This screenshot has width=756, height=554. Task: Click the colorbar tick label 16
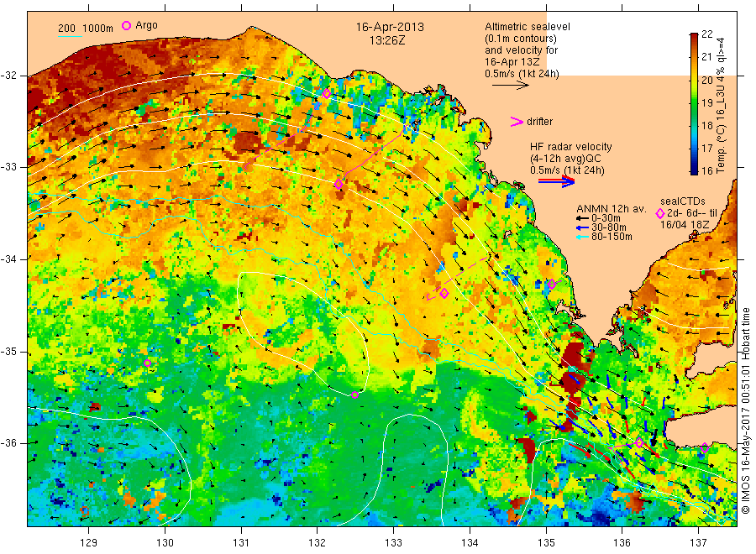(706, 170)
